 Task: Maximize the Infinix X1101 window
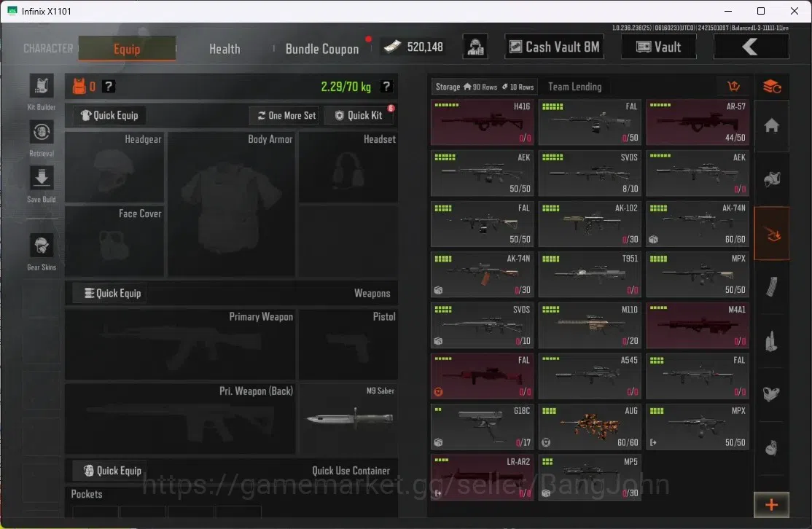coord(761,11)
